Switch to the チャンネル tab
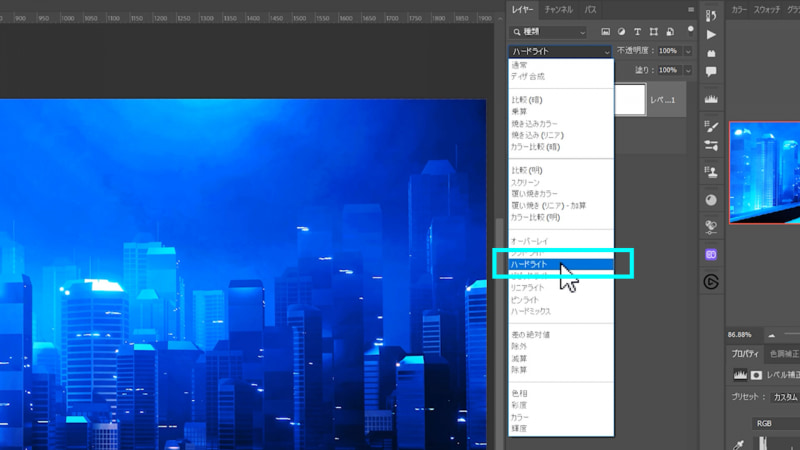 click(x=559, y=10)
